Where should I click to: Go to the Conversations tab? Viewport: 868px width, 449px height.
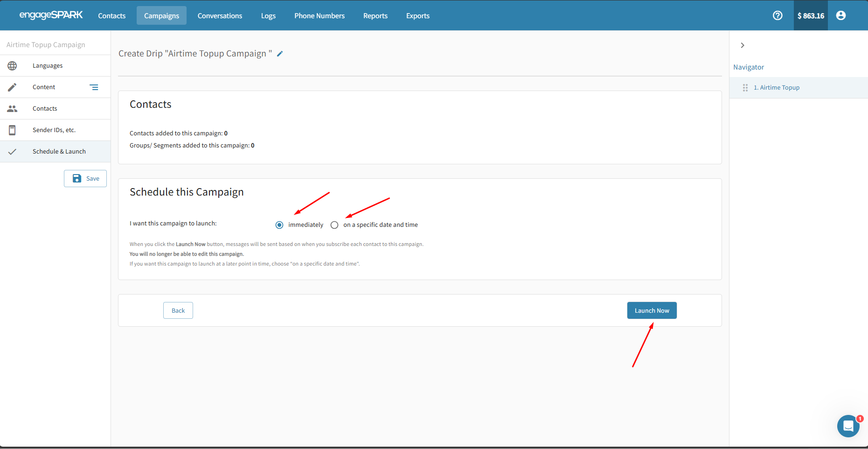[220, 15]
